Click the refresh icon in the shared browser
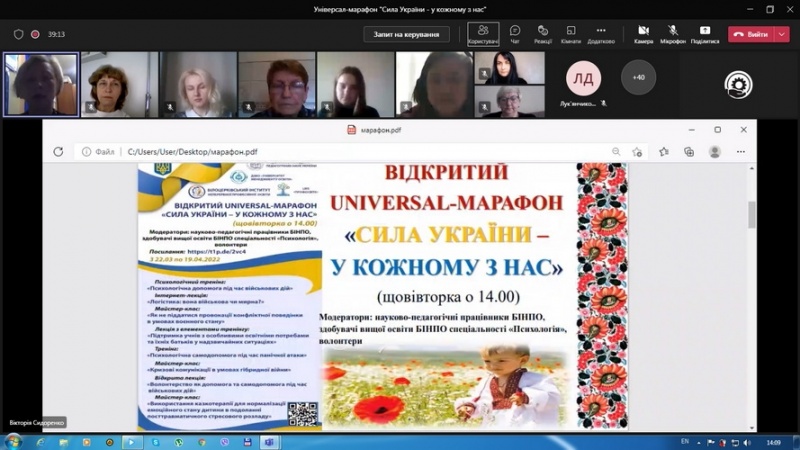Image resolution: width=800 pixels, height=450 pixels. [58, 152]
